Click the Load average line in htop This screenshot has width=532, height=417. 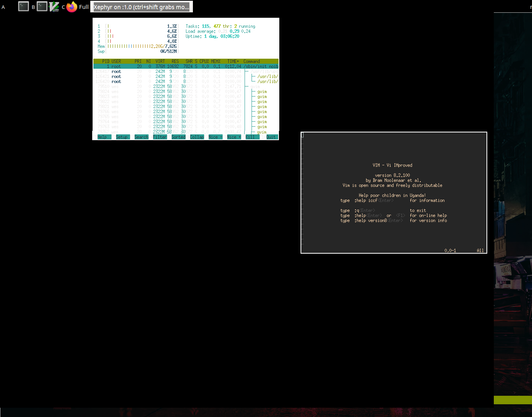click(x=218, y=31)
